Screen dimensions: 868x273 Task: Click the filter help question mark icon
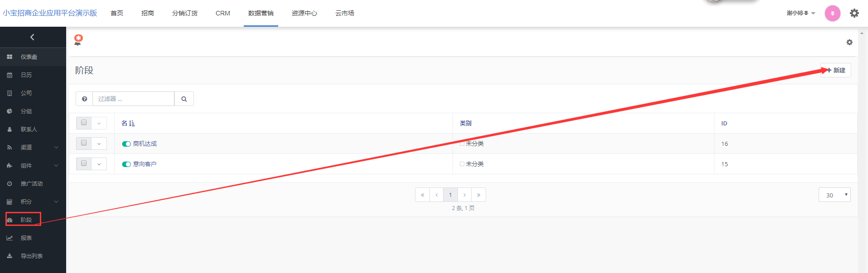(84, 99)
